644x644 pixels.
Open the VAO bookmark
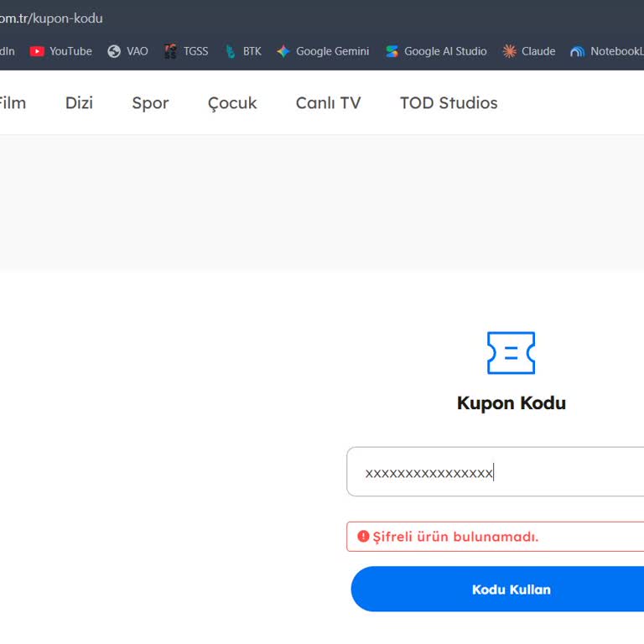tap(127, 51)
